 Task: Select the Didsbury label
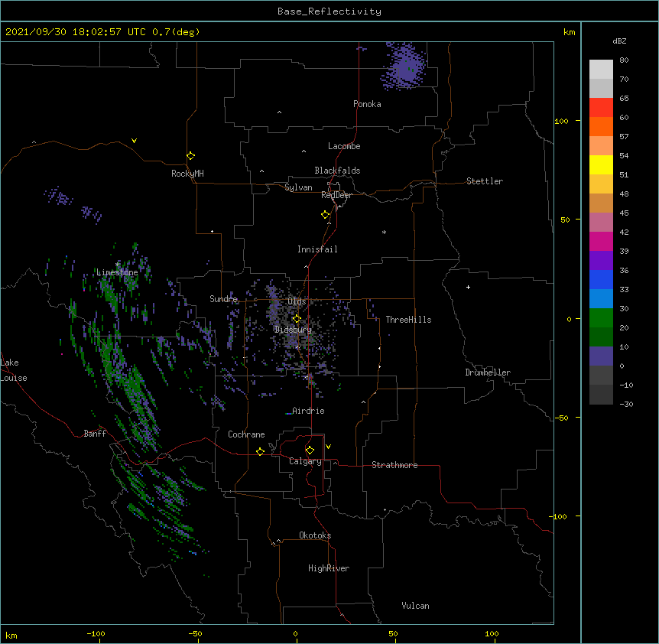pos(293,330)
